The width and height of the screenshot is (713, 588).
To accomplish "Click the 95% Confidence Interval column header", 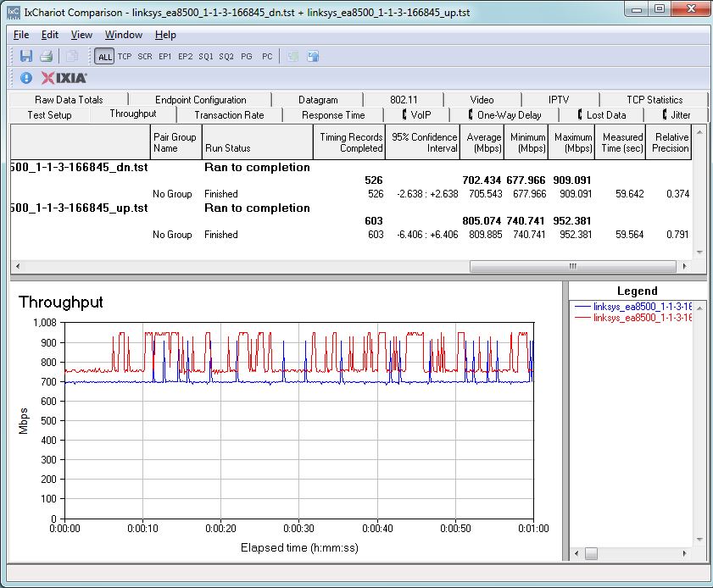I will pos(422,142).
